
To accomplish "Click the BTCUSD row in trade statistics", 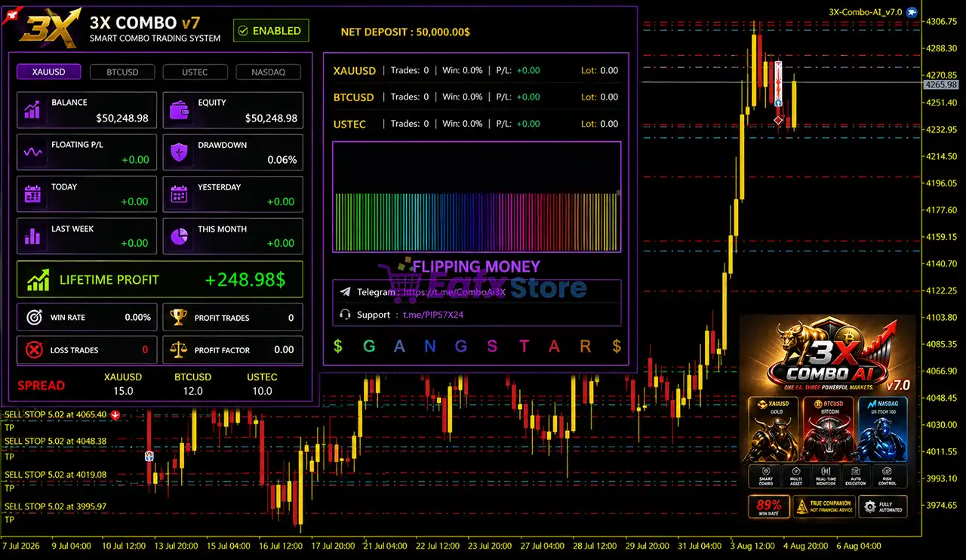I will tap(476, 97).
